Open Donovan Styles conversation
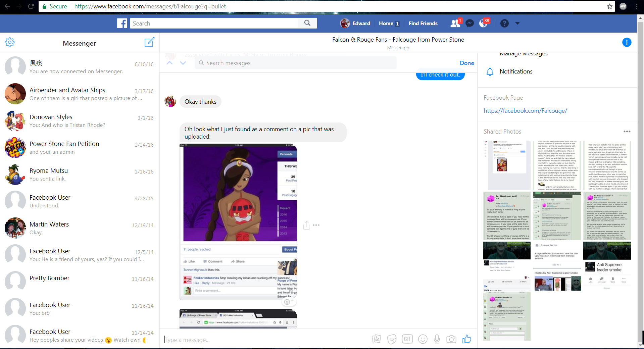 point(80,120)
